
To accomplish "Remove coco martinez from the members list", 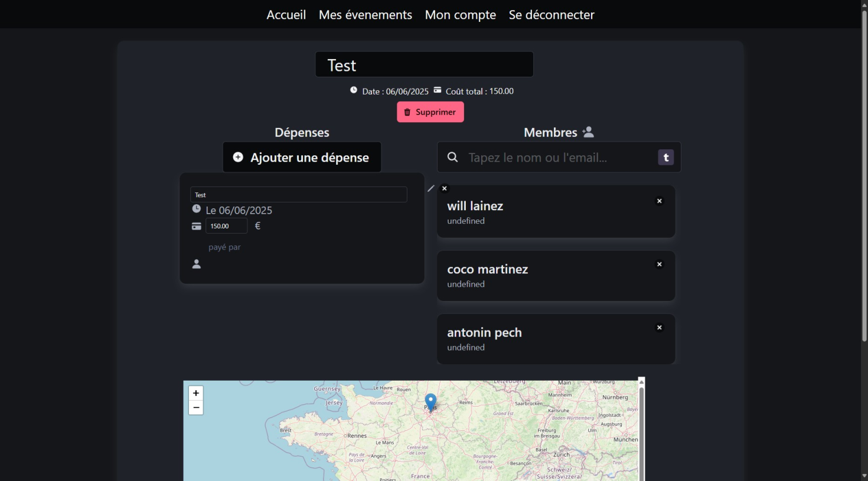I will click(x=659, y=264).
